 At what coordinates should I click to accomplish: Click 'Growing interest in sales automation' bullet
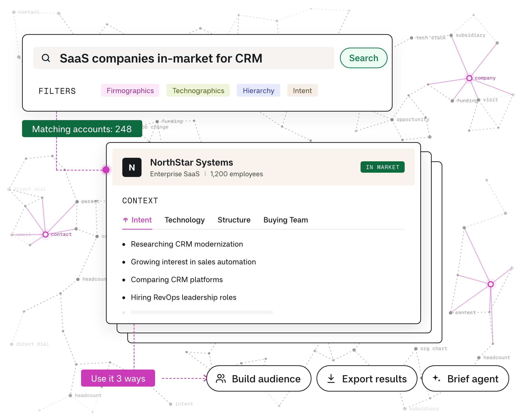193,262
